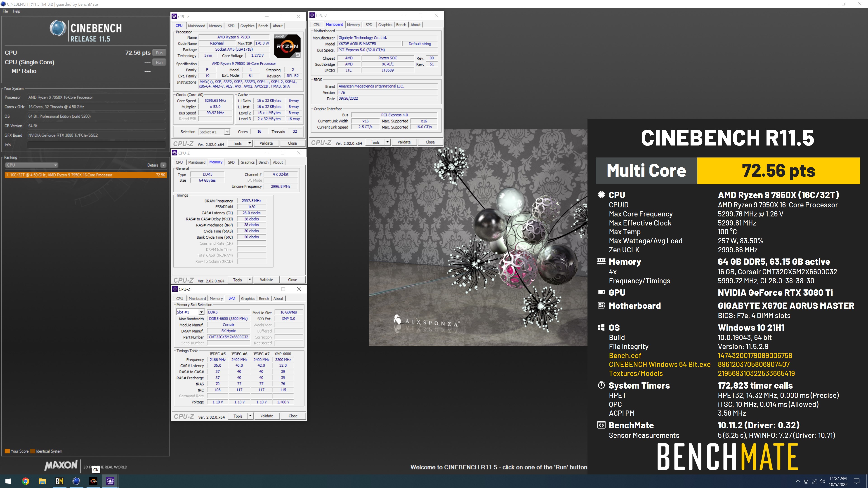Open the volume speaker tray icon
The image size is (868, 488).
pos(822,481)
